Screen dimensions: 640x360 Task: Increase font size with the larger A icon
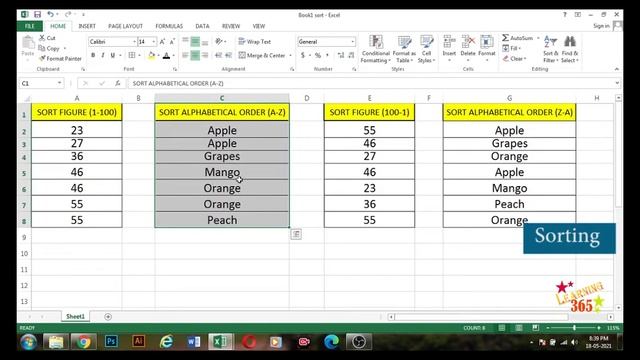point(162,42)
